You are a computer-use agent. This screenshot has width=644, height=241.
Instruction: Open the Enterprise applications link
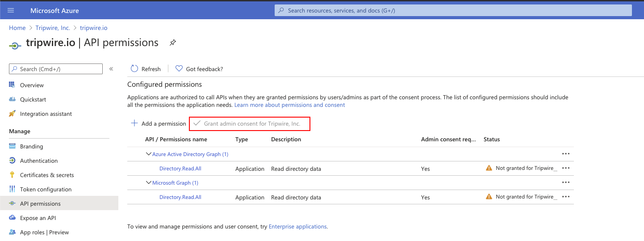pyautogui.click(x=297, y=227)
